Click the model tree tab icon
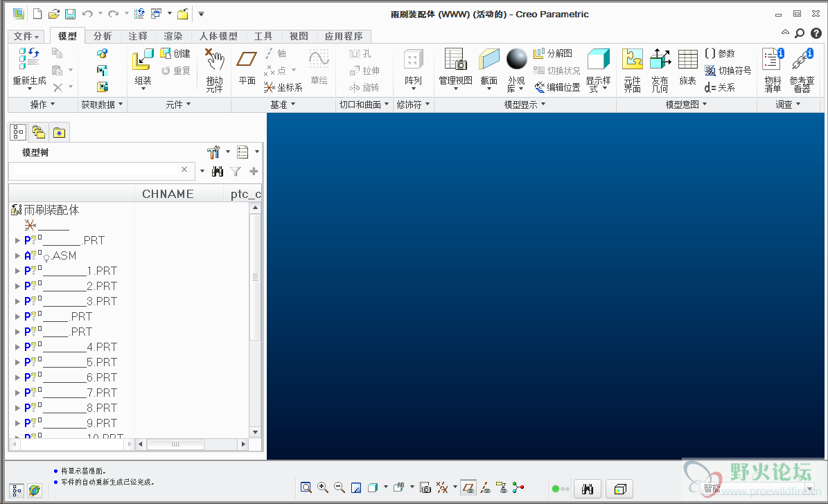828x504 pixels. (x=18, y=132)
